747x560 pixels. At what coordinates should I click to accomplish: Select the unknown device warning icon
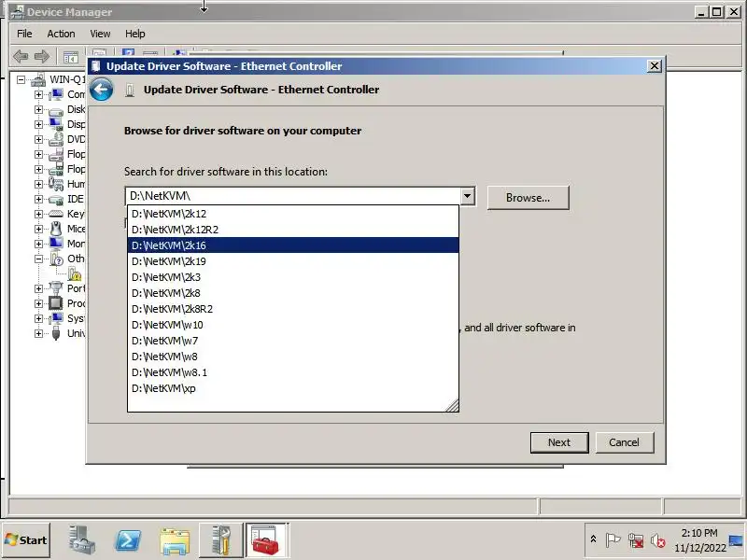point(75,273)
